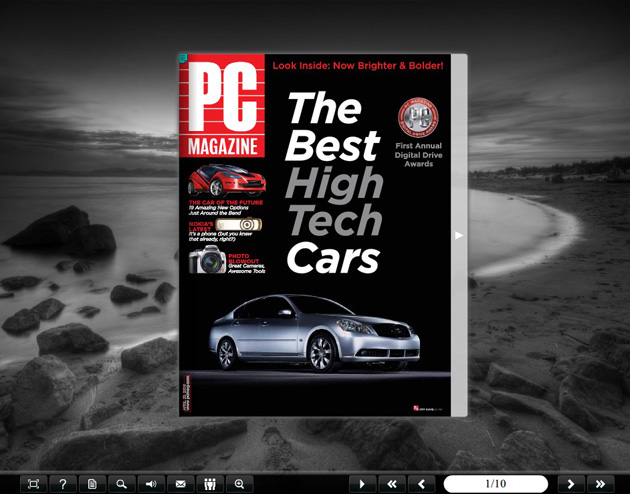Open the search magnifier tool
Screen dimensions: 630x494
click(x=121, y=484)
